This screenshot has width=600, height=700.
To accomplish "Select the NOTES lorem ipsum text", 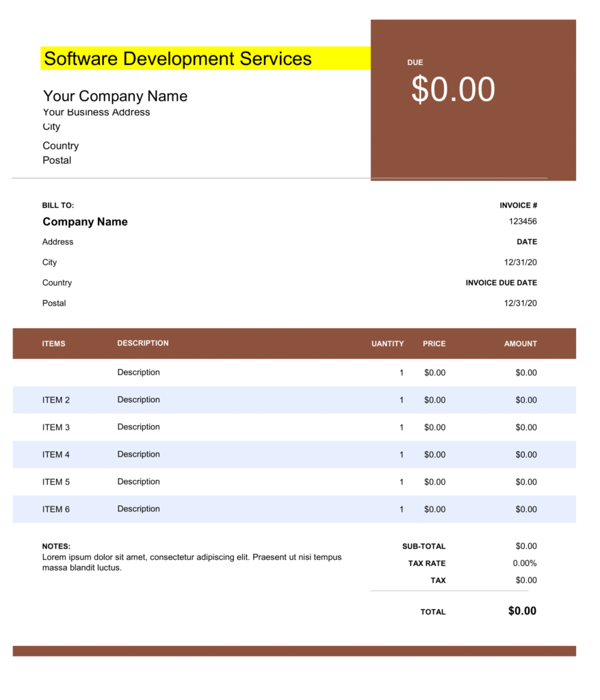I will (192, 562).
